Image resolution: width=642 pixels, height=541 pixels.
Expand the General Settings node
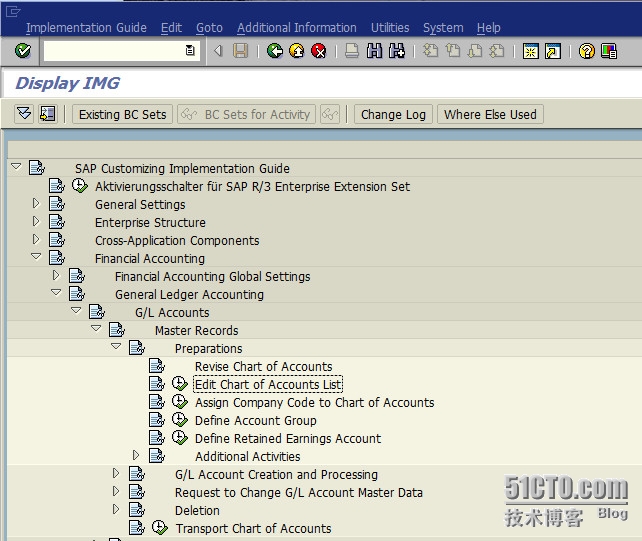(36, 203)
